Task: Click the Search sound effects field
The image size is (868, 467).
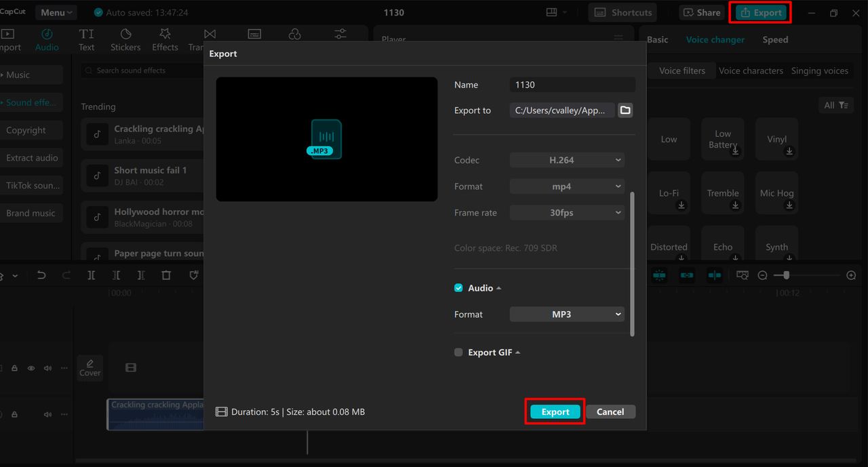Action: point(142,70)
